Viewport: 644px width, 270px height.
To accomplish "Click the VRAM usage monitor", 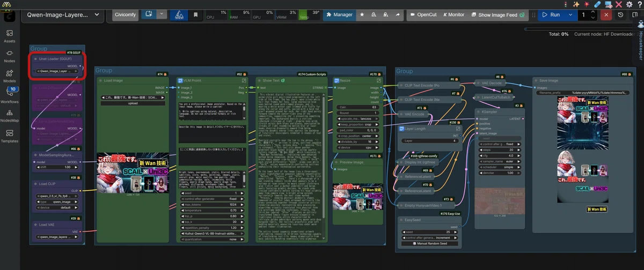I will pyautogui.click(x=286, y=14).
